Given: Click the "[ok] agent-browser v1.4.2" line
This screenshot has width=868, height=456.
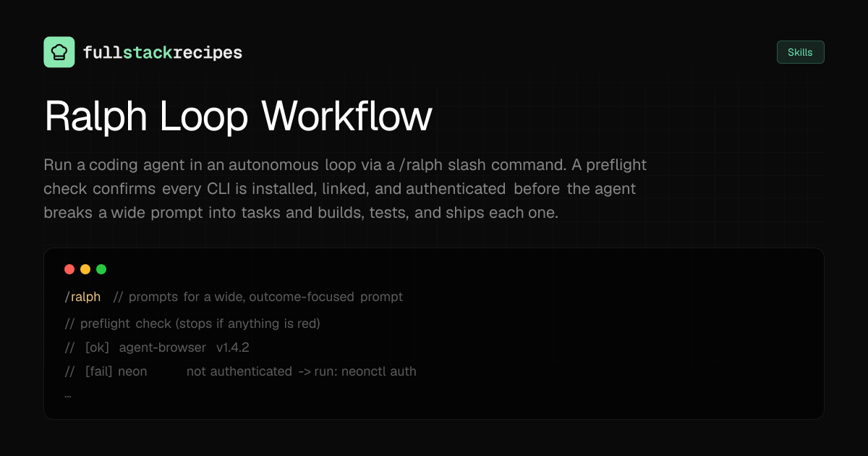Looking at the screenshot, I should (x=157, y=347).
